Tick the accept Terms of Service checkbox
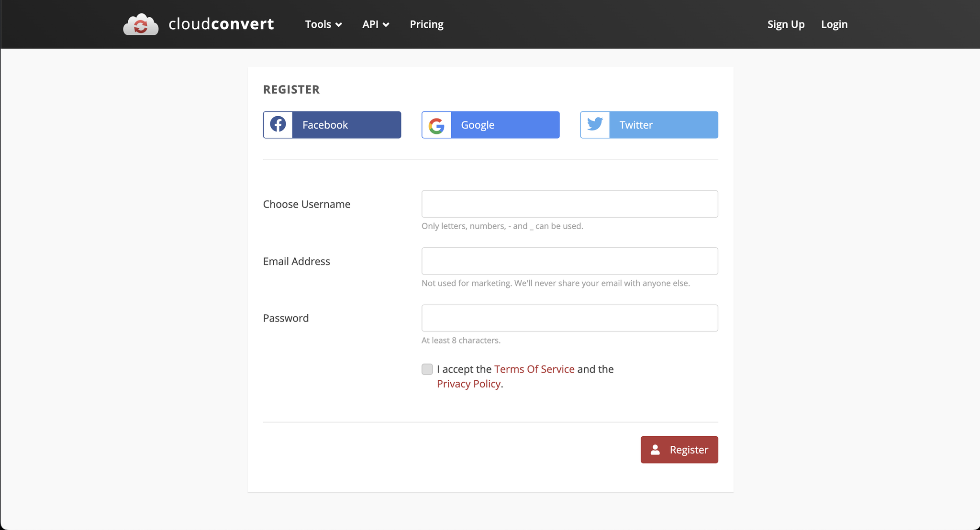 coord(427,369)
